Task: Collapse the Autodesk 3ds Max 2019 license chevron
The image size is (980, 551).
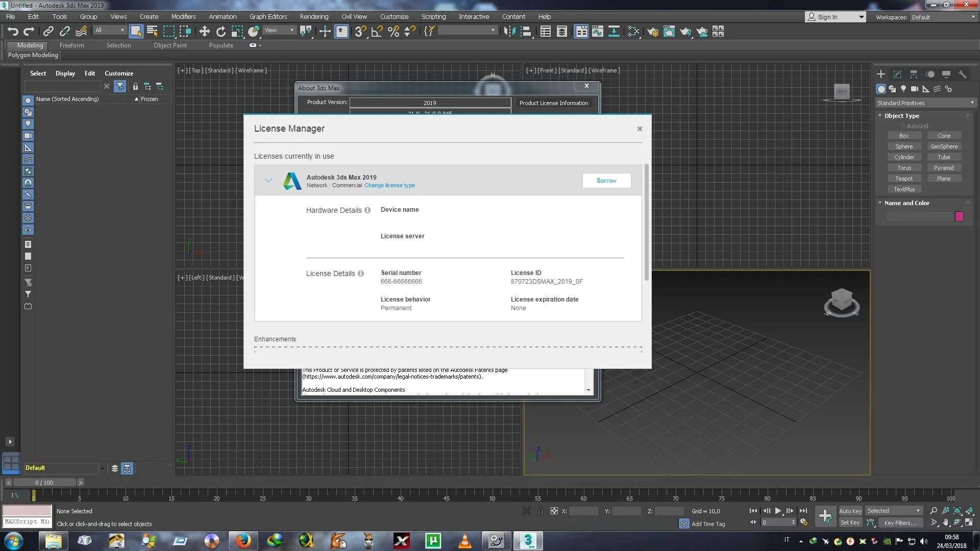Action: [268, 181]
